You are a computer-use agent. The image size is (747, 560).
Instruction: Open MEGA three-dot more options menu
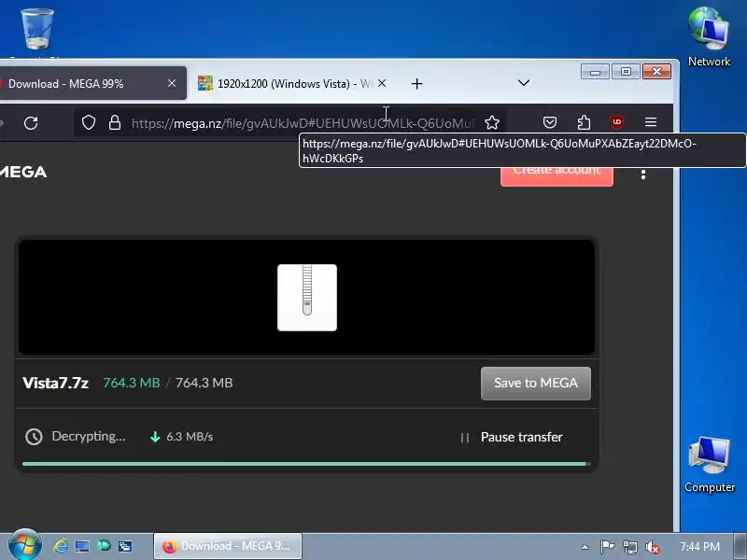(x=643, y=175)
